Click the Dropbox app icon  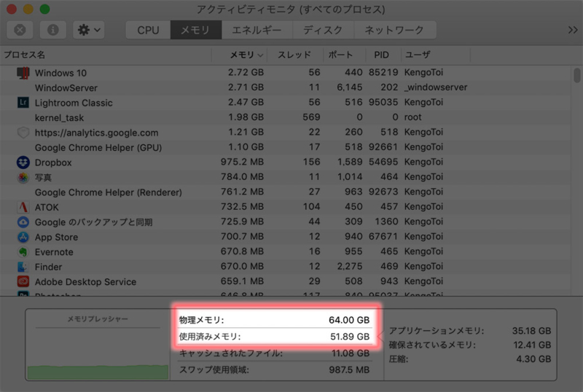[x=23, y=162]
